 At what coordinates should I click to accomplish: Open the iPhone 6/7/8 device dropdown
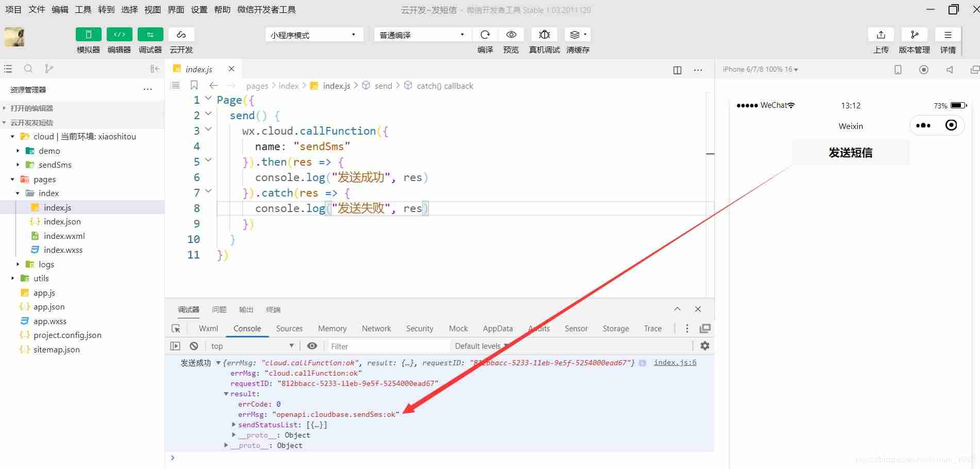point(760,69)
